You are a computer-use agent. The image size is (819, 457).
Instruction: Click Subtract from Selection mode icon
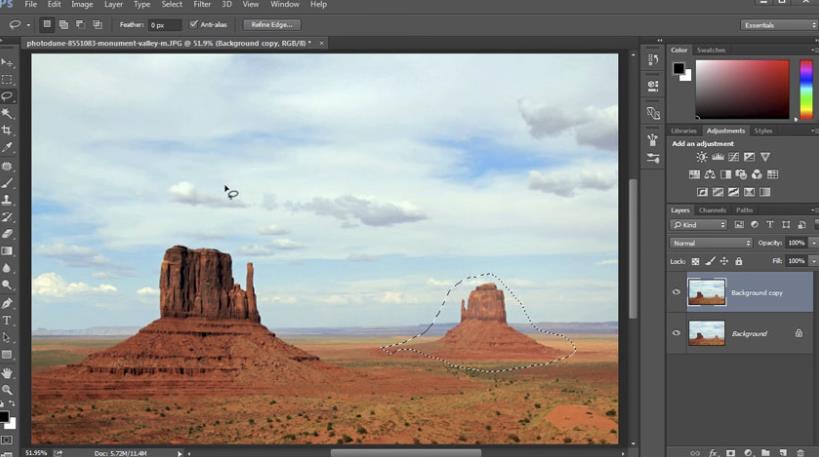(x=80, y=25)
